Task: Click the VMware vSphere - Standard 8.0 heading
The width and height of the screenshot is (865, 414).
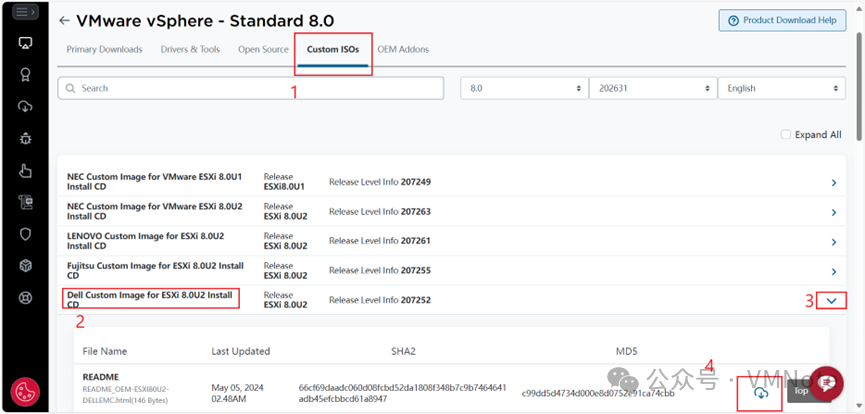Action: point(205,21)
